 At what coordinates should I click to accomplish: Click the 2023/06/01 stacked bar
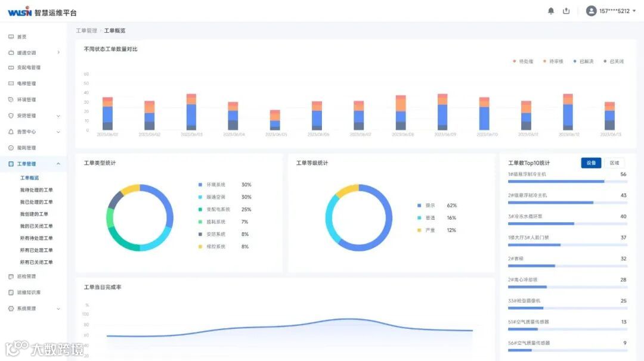(x=107, y=114)
